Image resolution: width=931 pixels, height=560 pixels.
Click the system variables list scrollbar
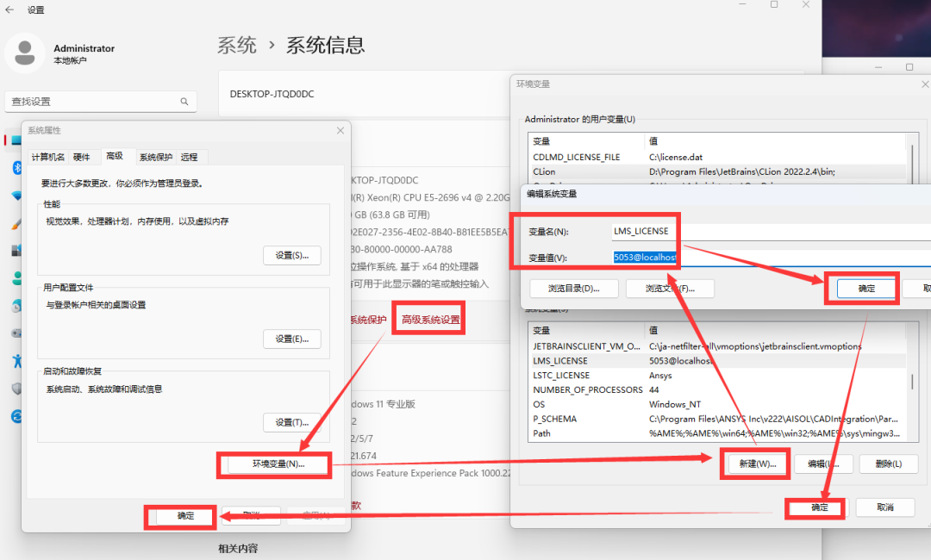click(913, 382)
